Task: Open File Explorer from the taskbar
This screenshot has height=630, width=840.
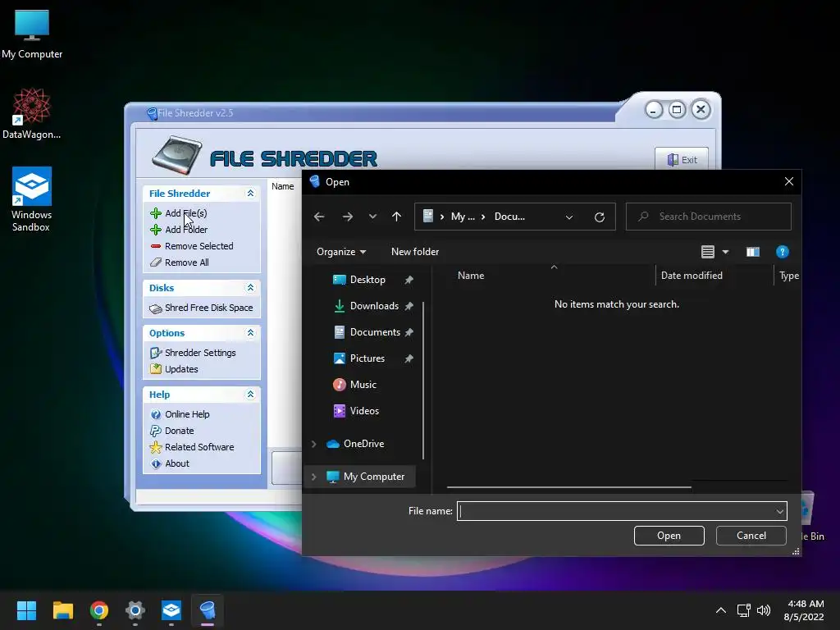Action: click(62, 610)
